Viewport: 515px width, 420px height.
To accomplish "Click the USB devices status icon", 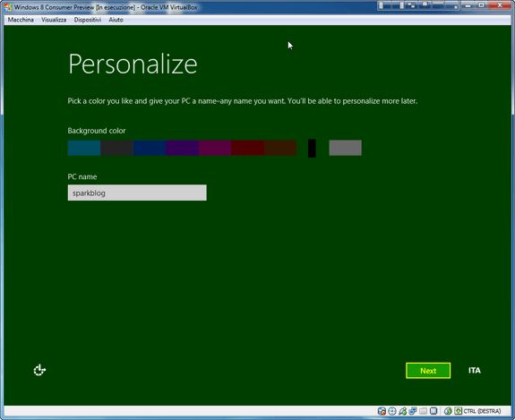I will point(403,411).
